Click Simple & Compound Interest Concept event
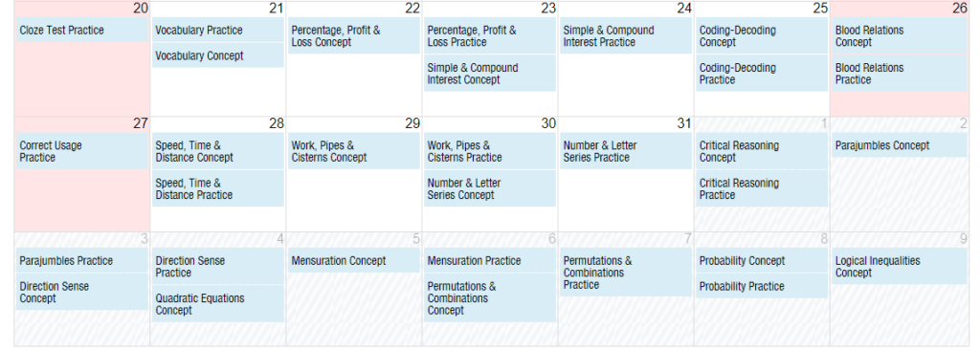 click(489, 74)
